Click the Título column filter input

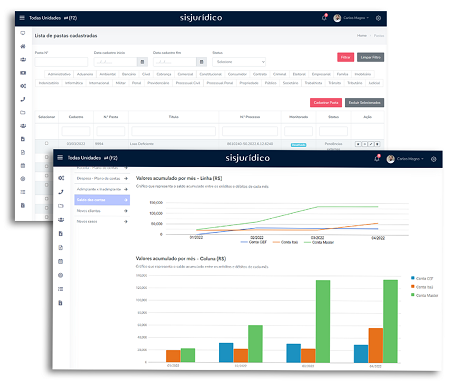pos(173,131)
